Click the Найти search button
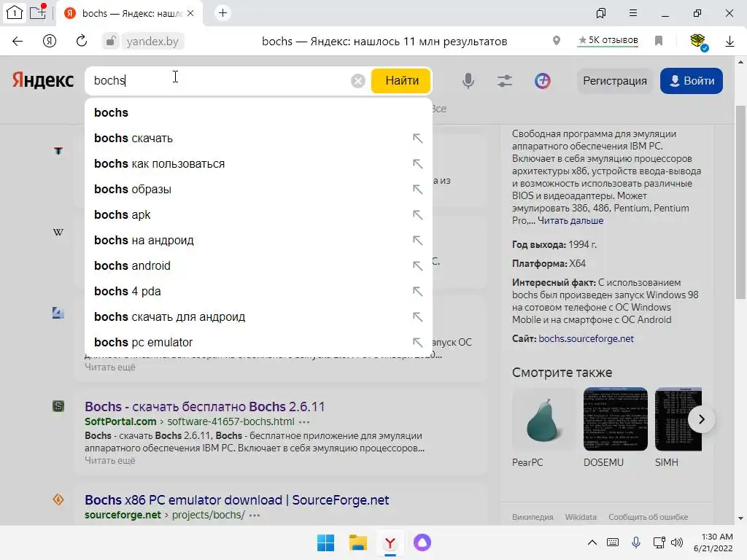 (401, 80)
